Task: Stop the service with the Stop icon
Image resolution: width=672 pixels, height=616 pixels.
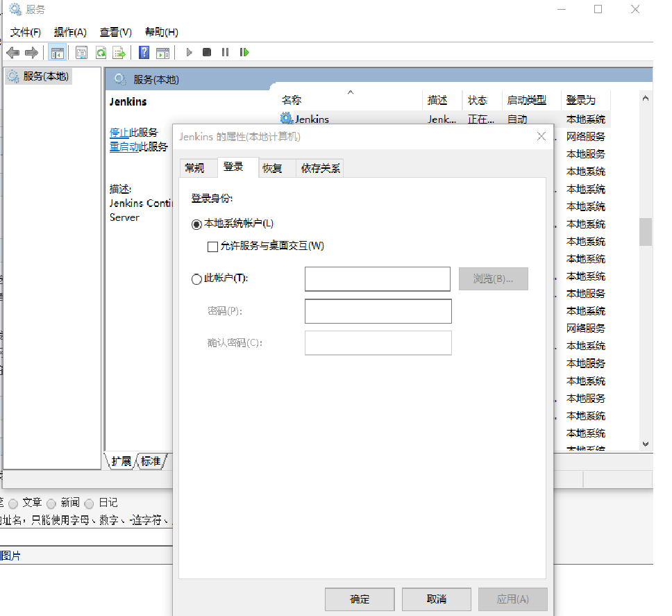Action: coord(207,52)
